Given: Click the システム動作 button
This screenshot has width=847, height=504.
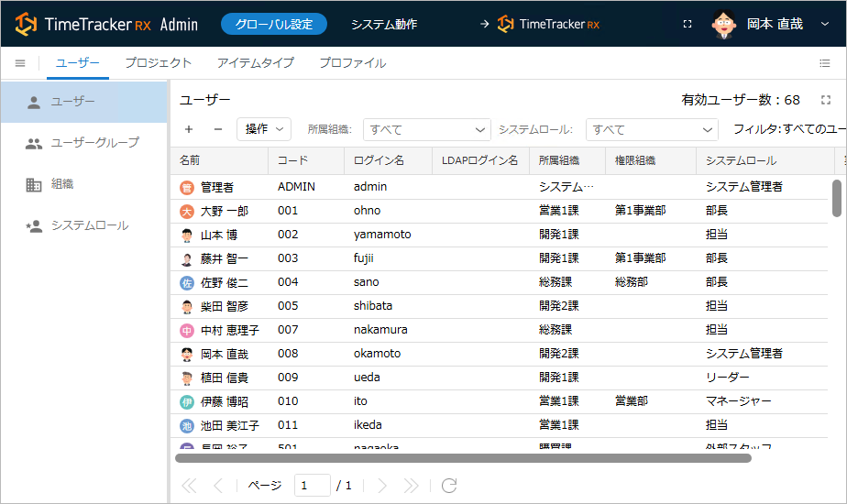Looking at the screenshot, I should pyautogui.click(x=384, y=25).
